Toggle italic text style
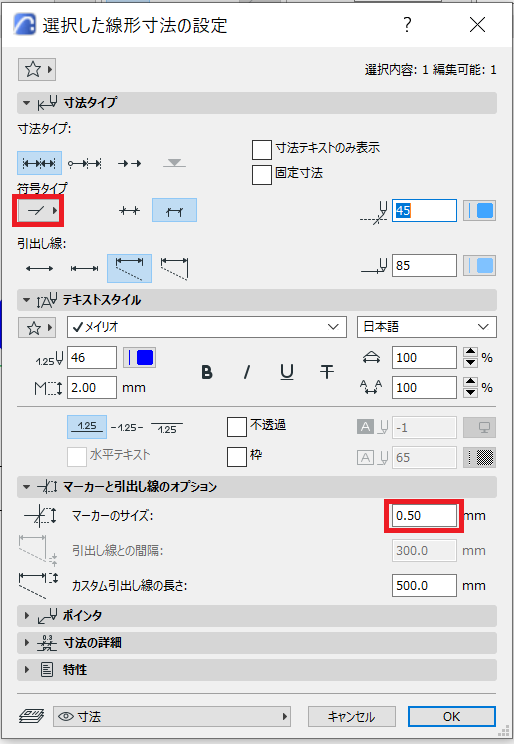Viewport: 514px width, 744px height. click(x=246, y=372)
